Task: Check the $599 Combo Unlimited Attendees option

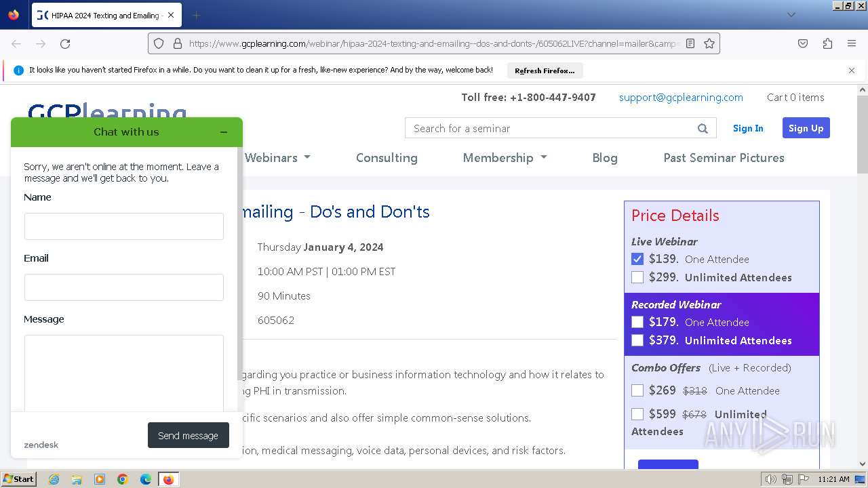Action: pyautogui.click(x=637, y=414)
